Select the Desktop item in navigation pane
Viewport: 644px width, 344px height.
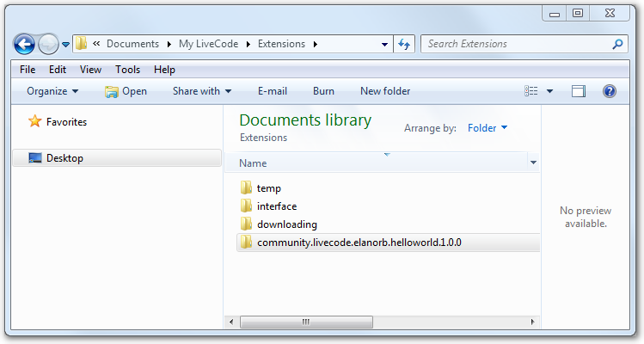coord(64,158)
